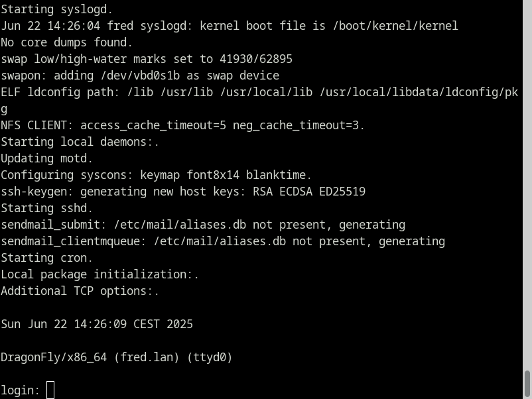Click the date line "Sun Jun 22 14:26:09"

[x=97, y=324]
